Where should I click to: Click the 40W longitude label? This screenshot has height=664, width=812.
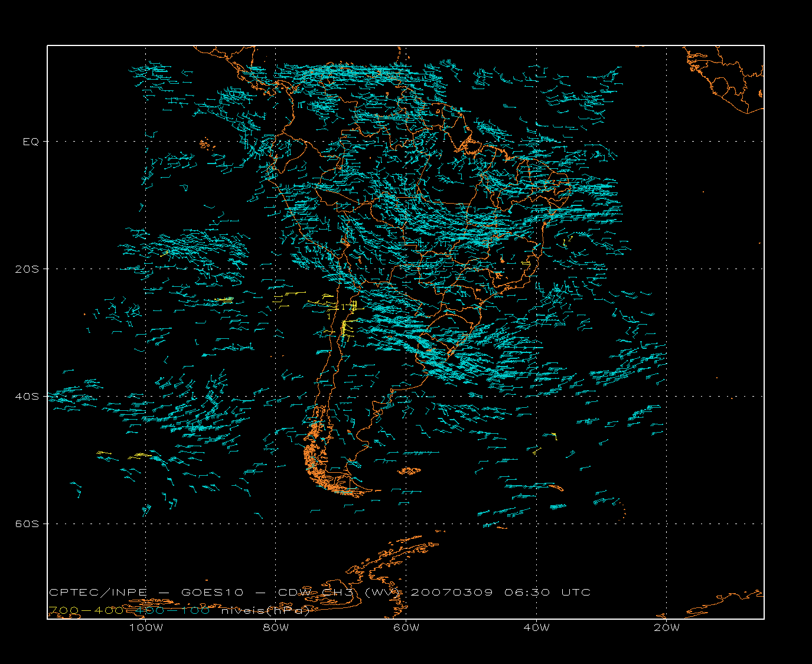[536, 628]
